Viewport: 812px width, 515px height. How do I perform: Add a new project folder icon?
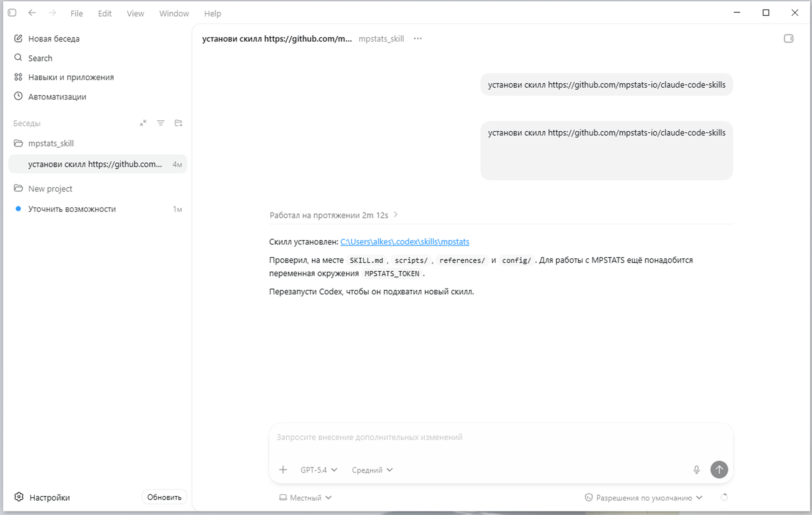[178, 123]
